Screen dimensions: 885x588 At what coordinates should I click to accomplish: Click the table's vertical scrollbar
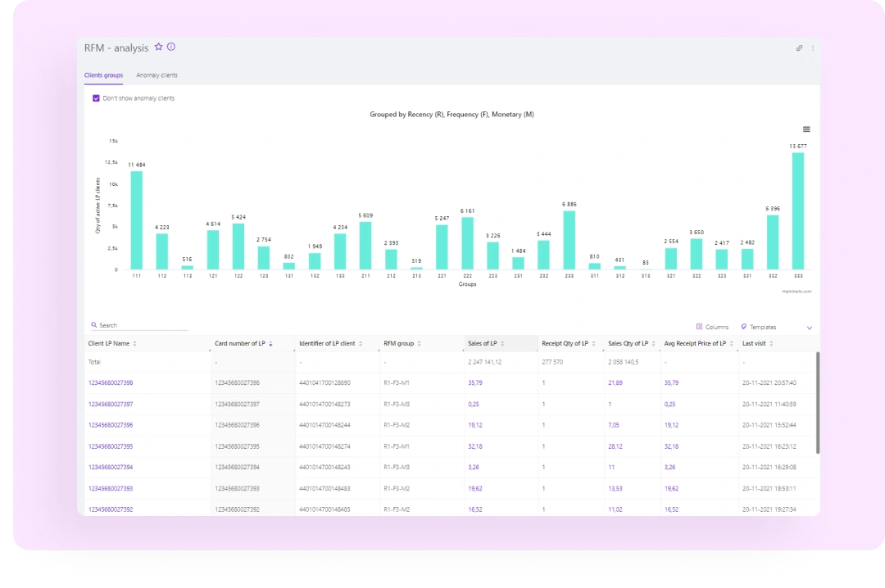tap(817, 403)
